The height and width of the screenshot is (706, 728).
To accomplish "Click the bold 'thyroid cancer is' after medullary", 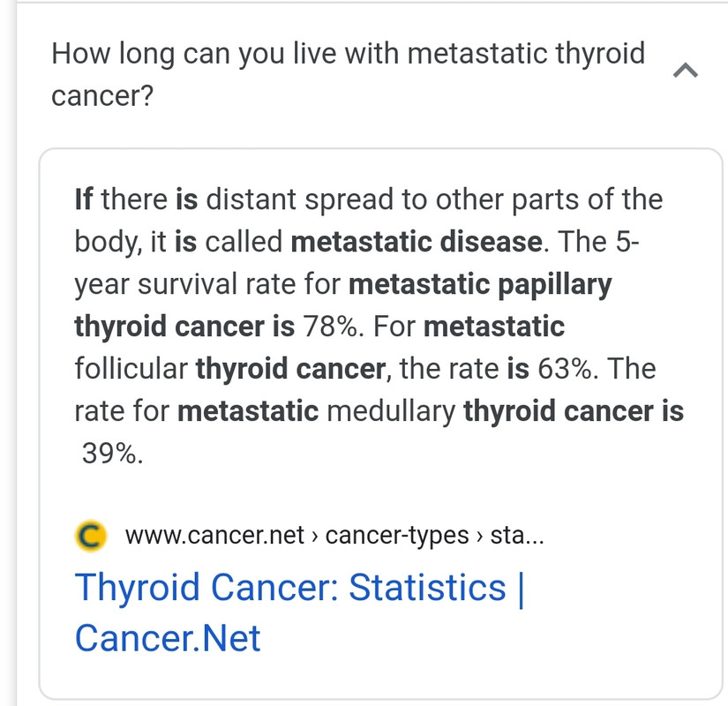I will point(574,411).
